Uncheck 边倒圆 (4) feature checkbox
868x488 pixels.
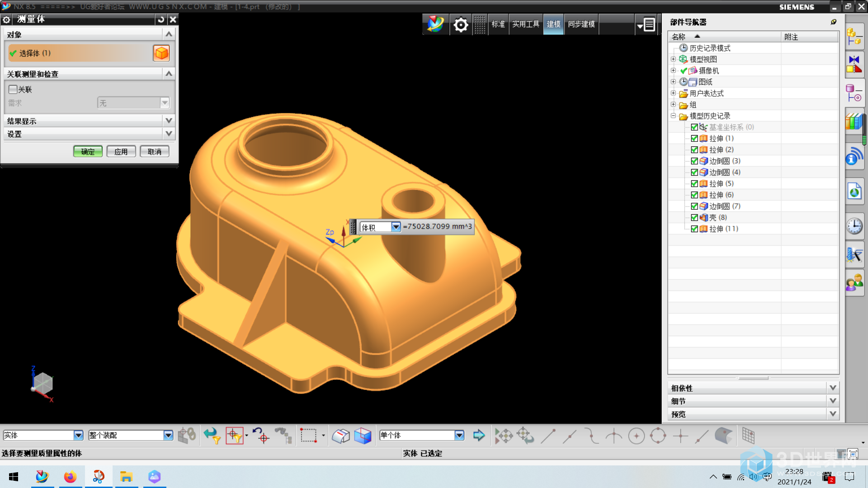tap(694, 173)
